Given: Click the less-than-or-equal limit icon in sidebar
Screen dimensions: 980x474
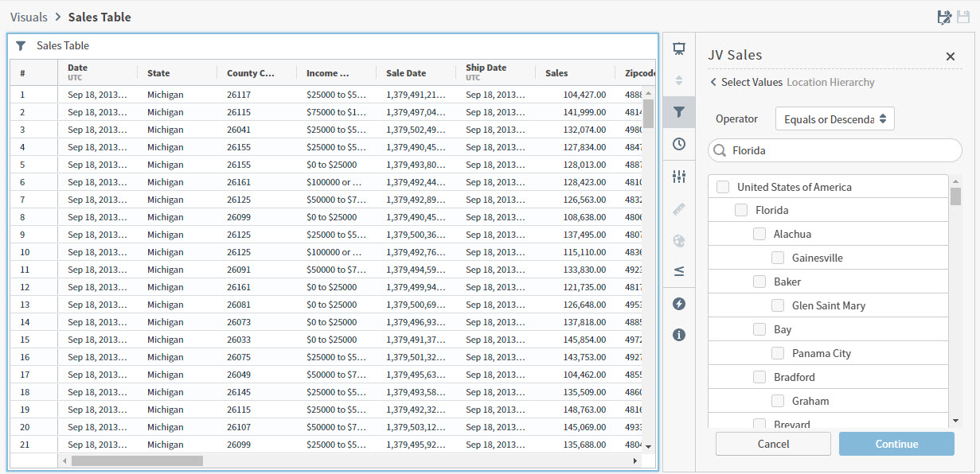Looking at the screenshot, I should (679, 271).
